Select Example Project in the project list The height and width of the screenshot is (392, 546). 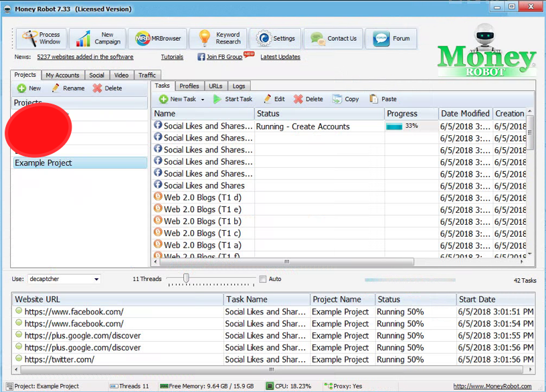80,163
